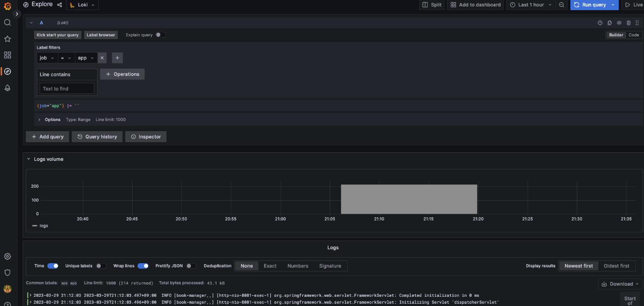Open the Dashboards grid icon
Image resolution: width=644 pixels, height=306 pixels.
[7, 55]
